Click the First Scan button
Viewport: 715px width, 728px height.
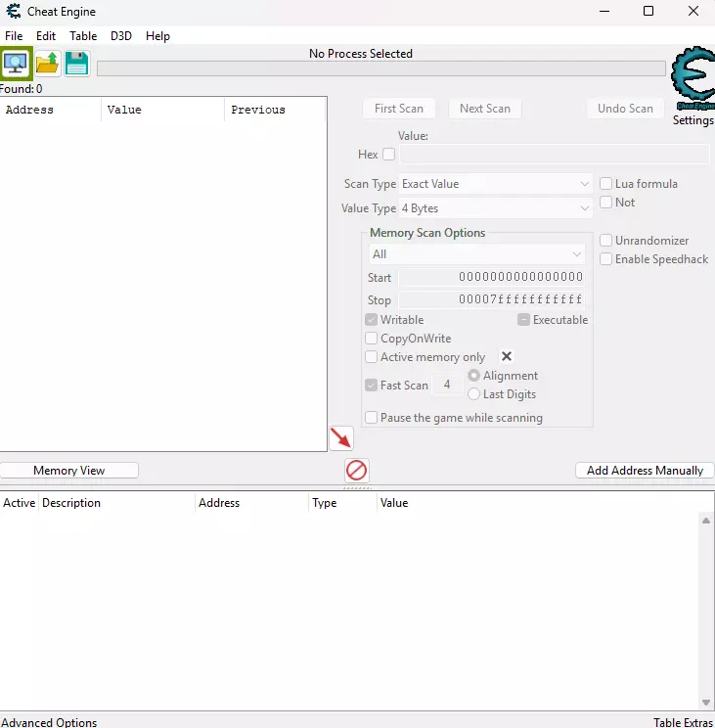pos(398,109)
